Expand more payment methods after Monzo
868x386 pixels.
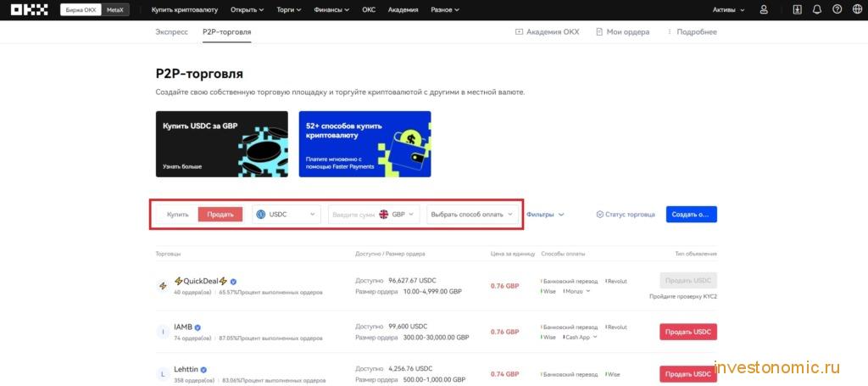588,291
